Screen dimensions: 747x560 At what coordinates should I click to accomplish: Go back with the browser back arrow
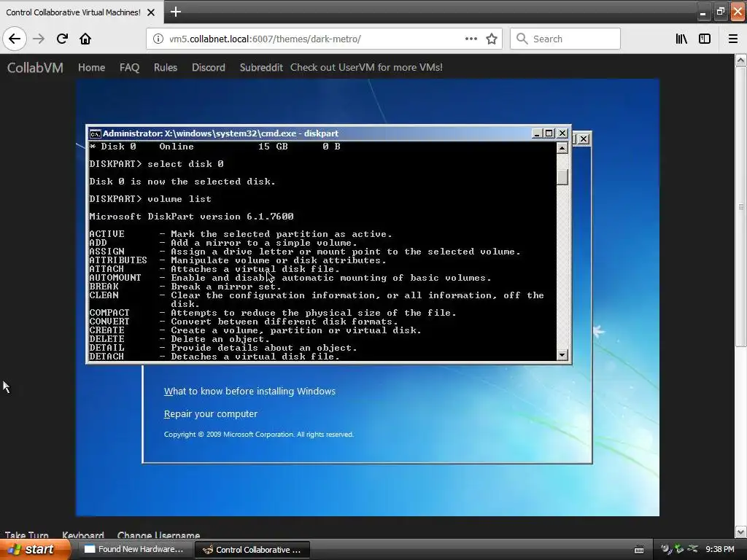click(15, 39)
